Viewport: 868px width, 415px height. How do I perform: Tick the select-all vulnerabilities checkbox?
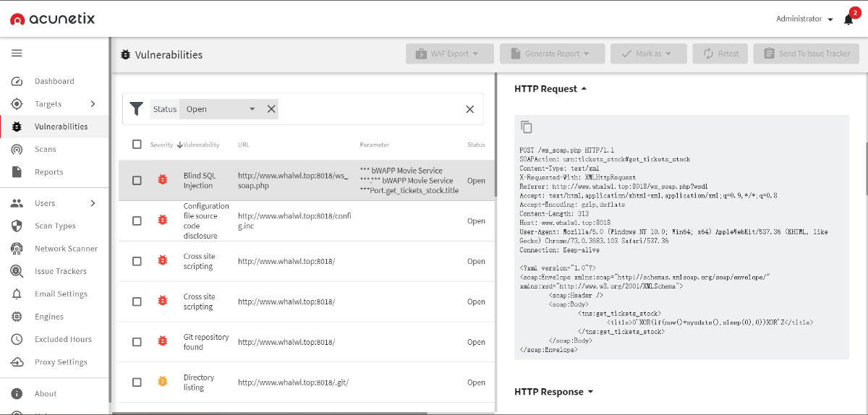pyautogui.click(x=137, y=145)
